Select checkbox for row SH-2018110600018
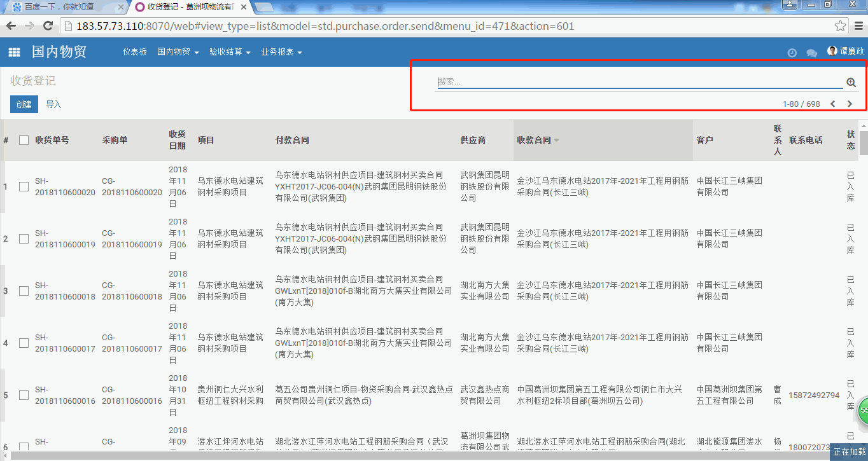This screenshot has width=868, height=461. pos(24,291)
